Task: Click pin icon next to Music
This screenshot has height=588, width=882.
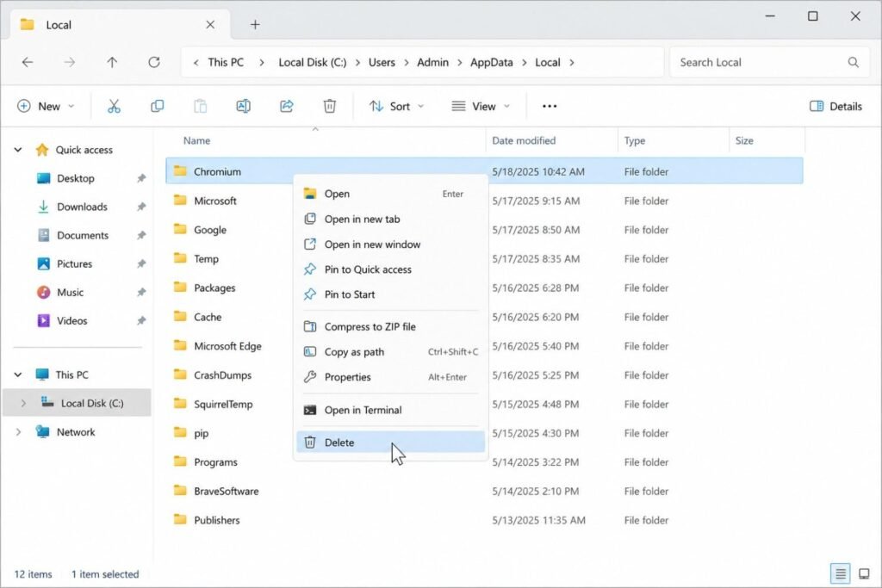Action: [141, 293]
